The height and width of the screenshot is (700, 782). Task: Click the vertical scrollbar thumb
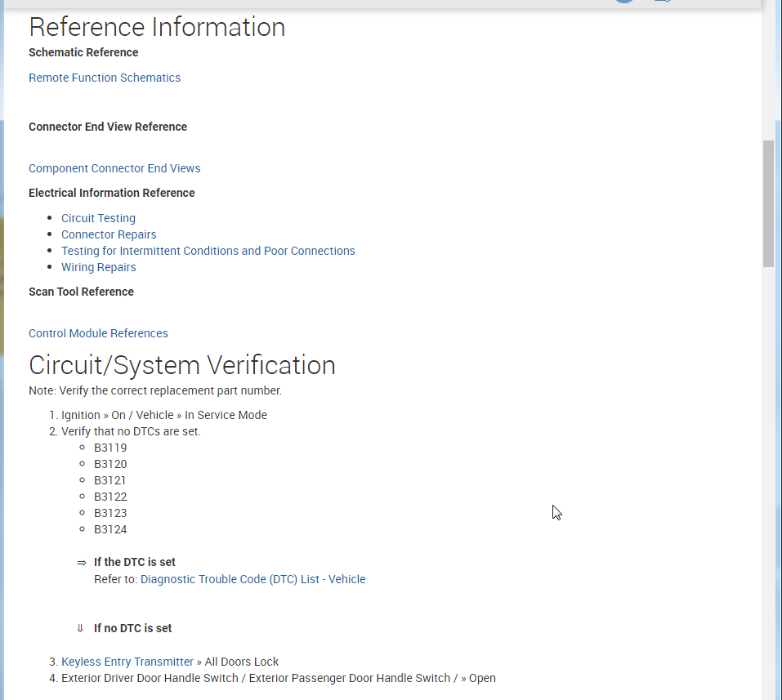pos(768,203)
